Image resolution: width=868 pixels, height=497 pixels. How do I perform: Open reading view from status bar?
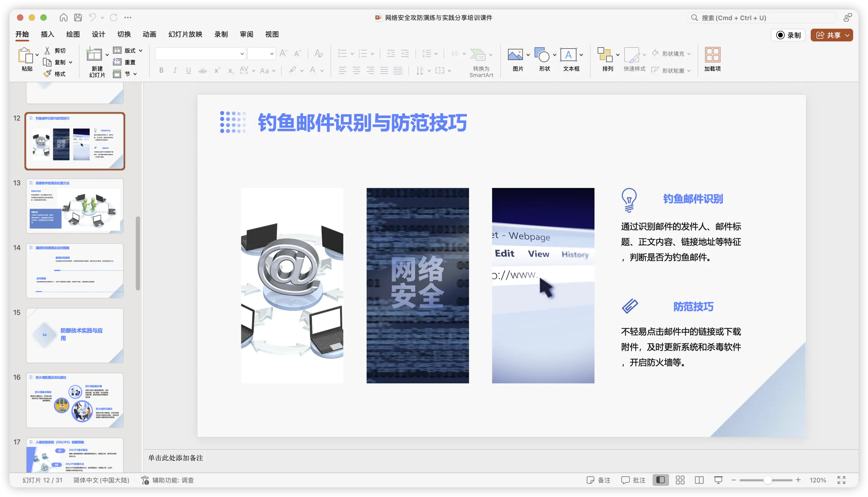click(699, 480)
